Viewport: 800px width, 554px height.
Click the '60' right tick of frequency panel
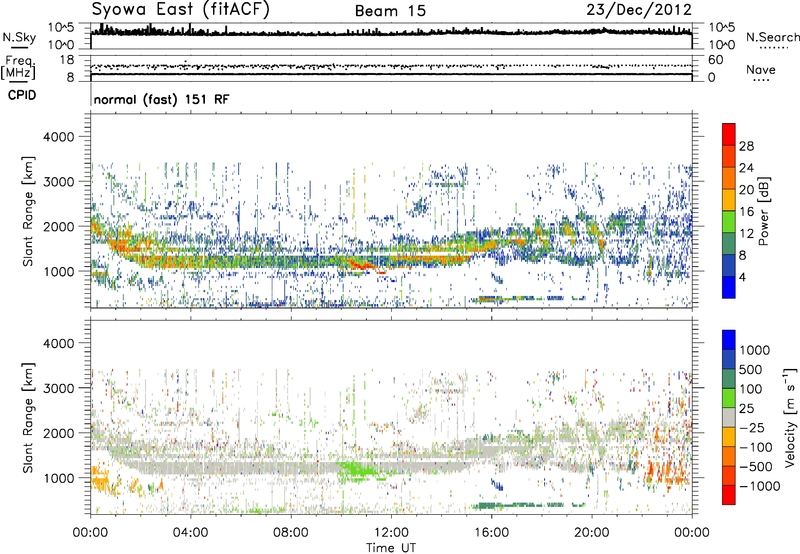tap(715, 60)
